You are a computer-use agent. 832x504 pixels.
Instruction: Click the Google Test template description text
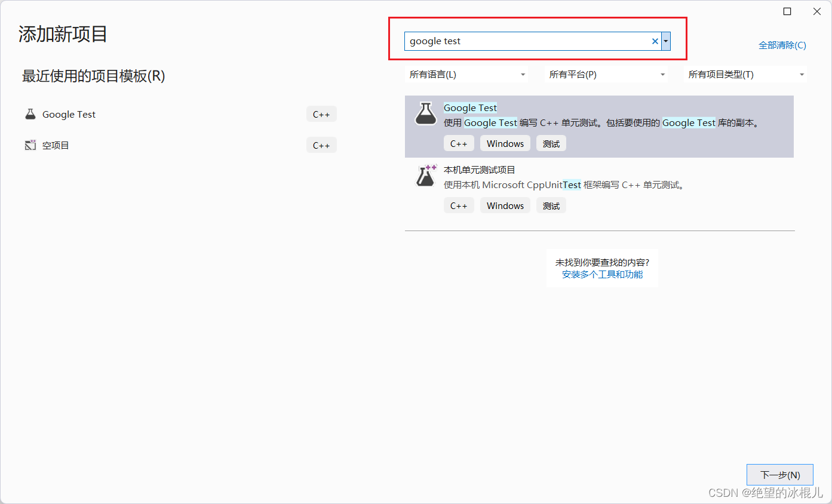tap(603, 123)
